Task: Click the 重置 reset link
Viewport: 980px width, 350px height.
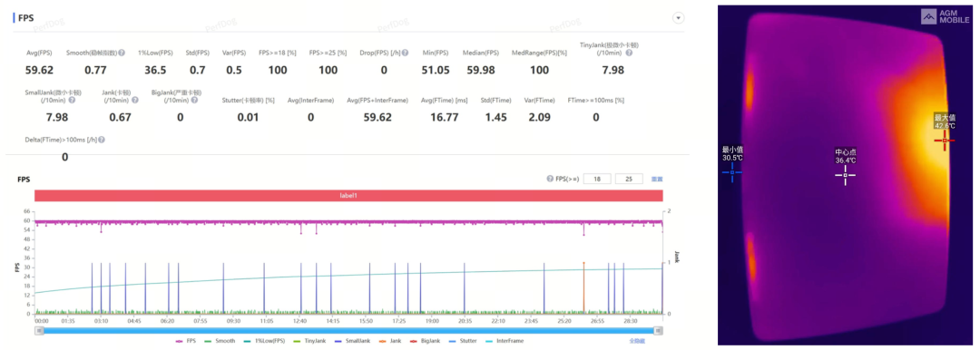Action: (657, 179)
